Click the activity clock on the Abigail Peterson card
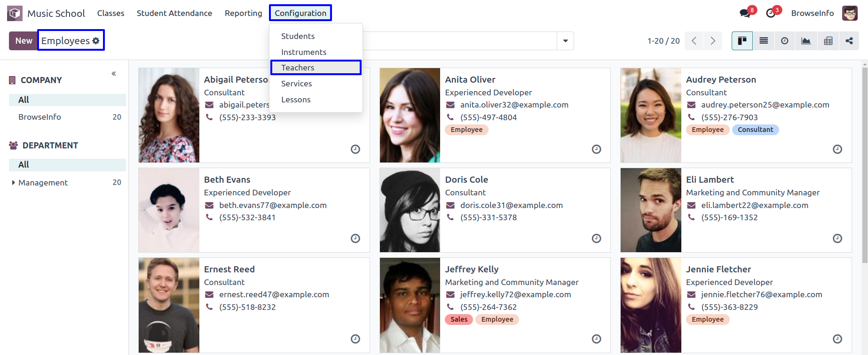 (x=355, y=149)
